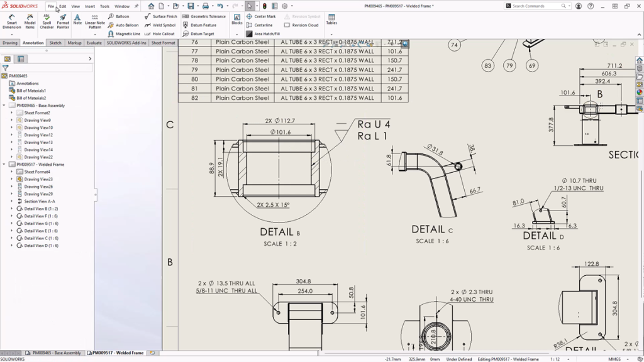The height and width of the screenshot is (362, 644).
Task: Click the MMGS unit system status
Action: pyautogui.click(x=614, y=359)
